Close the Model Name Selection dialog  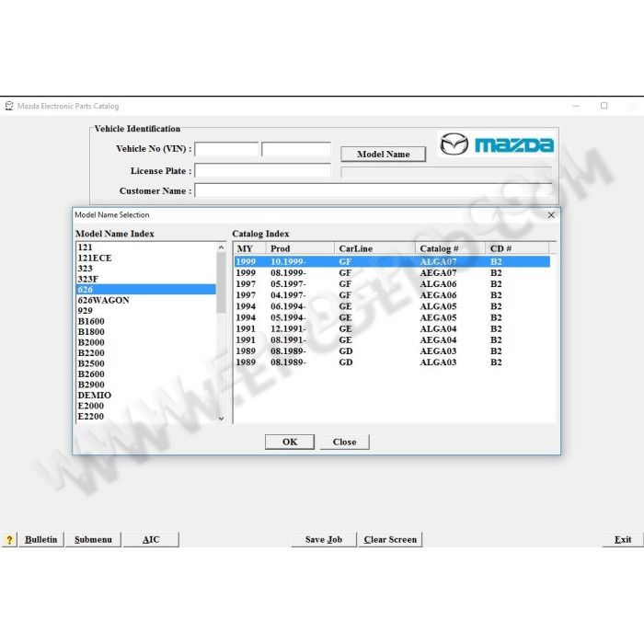(551, 214)
